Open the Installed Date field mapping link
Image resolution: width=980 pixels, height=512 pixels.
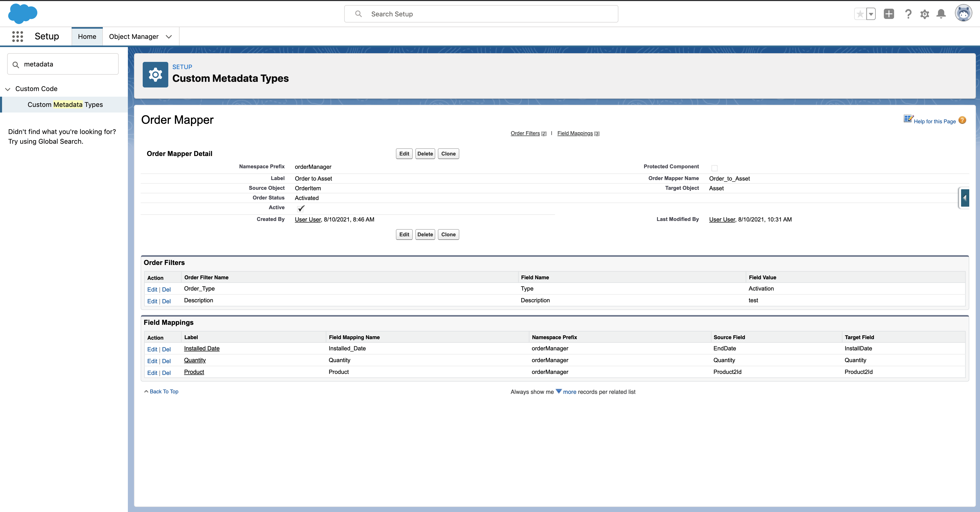pos(202,348)
